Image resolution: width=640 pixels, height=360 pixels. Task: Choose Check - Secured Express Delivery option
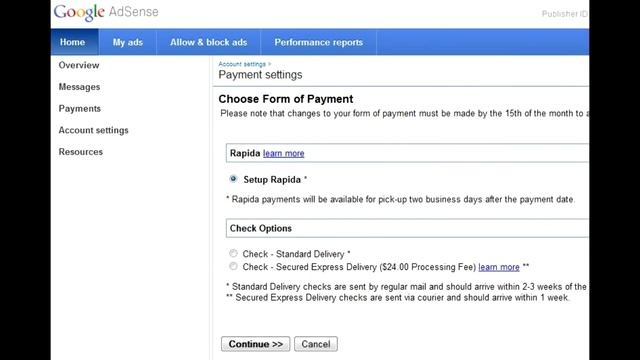tap(233, 267)
